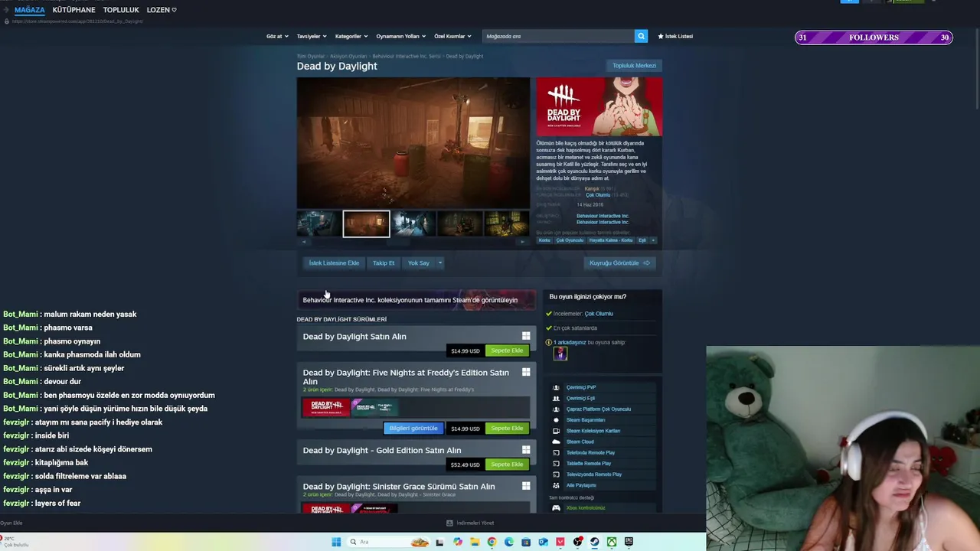Go to the MAĞAZA tab
This screenshot has height=551, width=980.
coord(30,10)
